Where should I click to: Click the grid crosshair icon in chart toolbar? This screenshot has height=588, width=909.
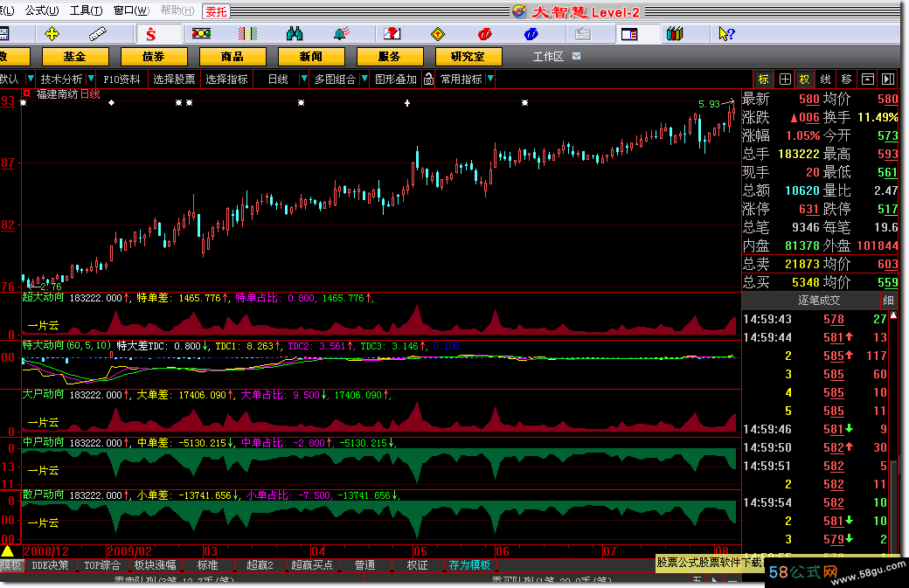785,80
